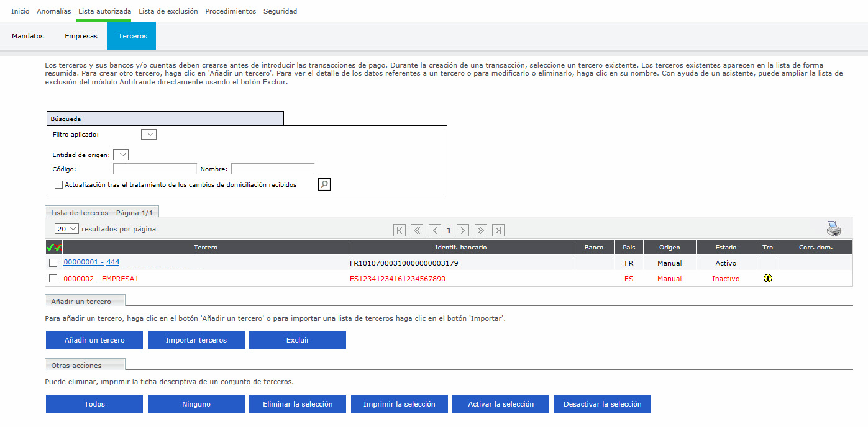
Task: Click the Código input field
Action: point(155,169)
